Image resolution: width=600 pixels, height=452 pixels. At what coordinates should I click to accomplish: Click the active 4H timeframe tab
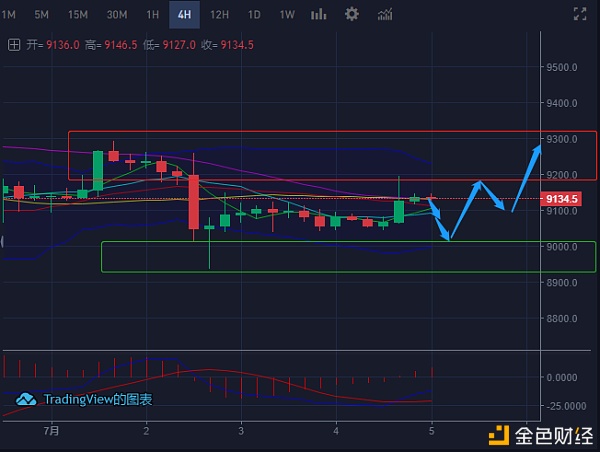184,15
